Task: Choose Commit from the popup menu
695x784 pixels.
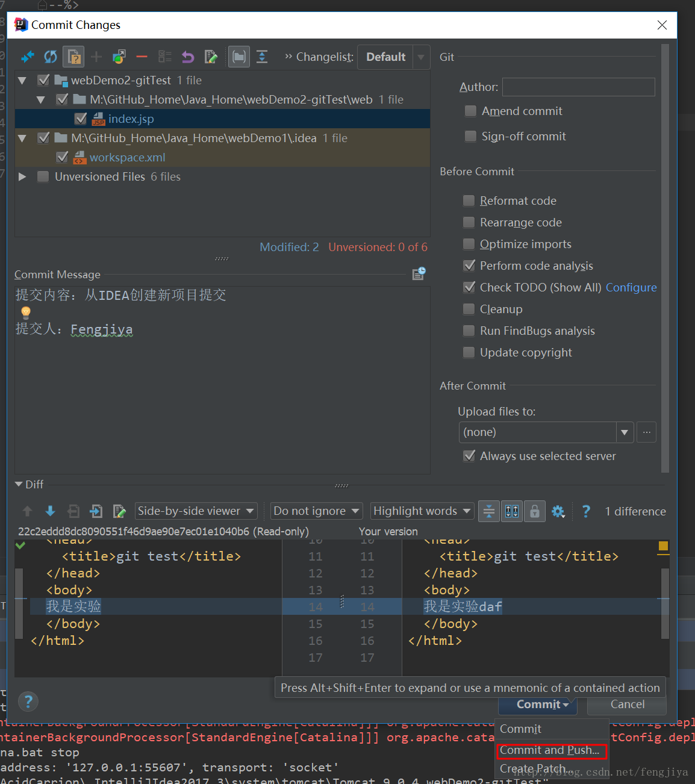Action: (x=552, y=729)
